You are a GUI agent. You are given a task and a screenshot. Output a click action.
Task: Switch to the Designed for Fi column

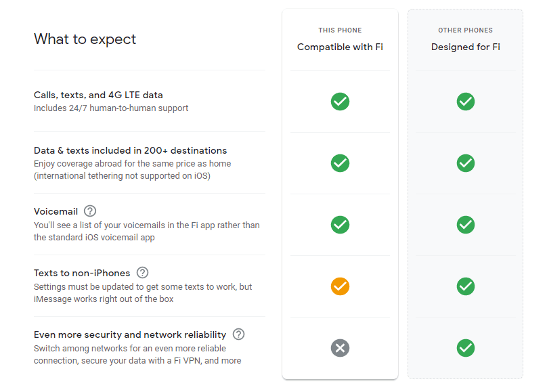pyautogui.click(x=465, y=47)
